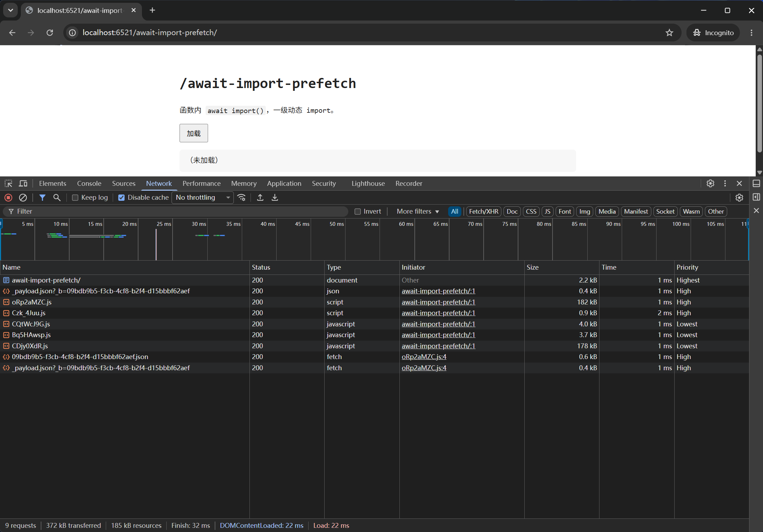Check the Invert filter checkbox
The width and height of the screenshot is (763, 532).
[x=357, y=212]
